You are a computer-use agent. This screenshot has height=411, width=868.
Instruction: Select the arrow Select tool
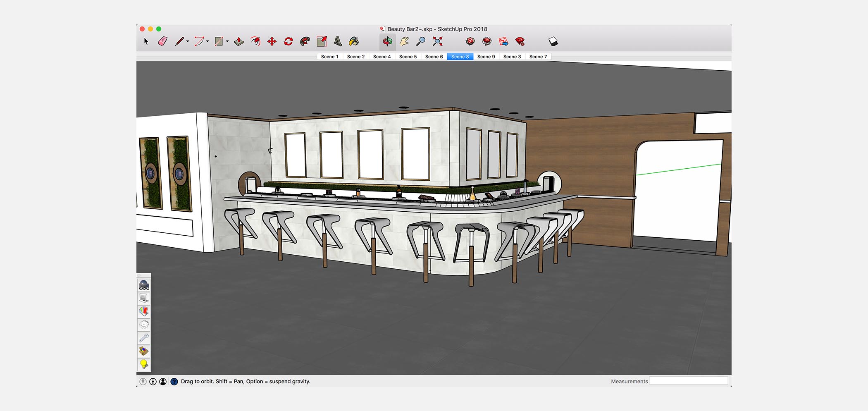(x=146, y=41)
